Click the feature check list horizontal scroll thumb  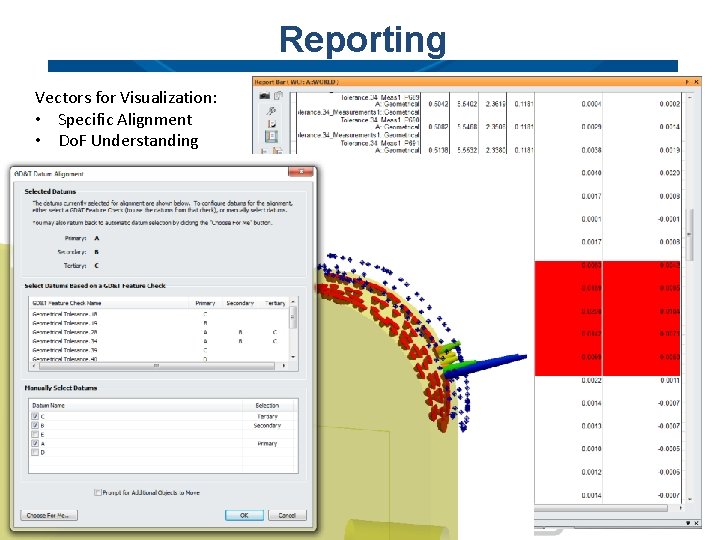[157, 366]
